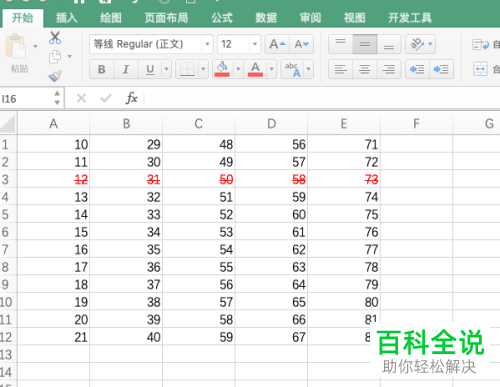Cancel formula entry with X icon
This screenshot has height=387, width=500.
pyautogui.click(x=81, y=98)
